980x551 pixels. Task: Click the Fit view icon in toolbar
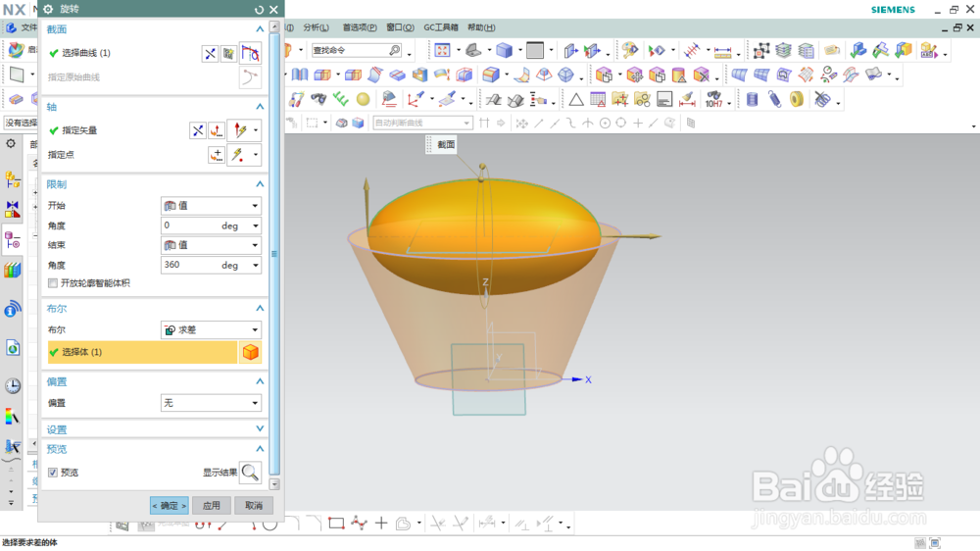442,50
